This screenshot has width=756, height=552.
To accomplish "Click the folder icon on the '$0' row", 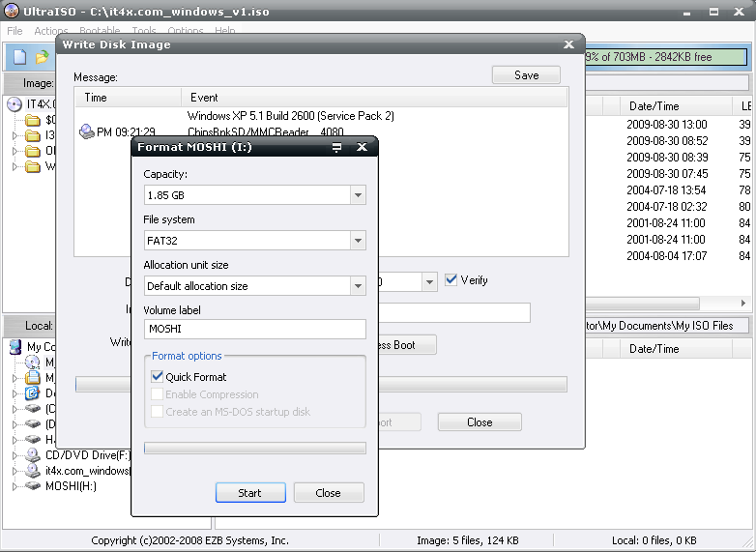I will click(x=32, y=120).
